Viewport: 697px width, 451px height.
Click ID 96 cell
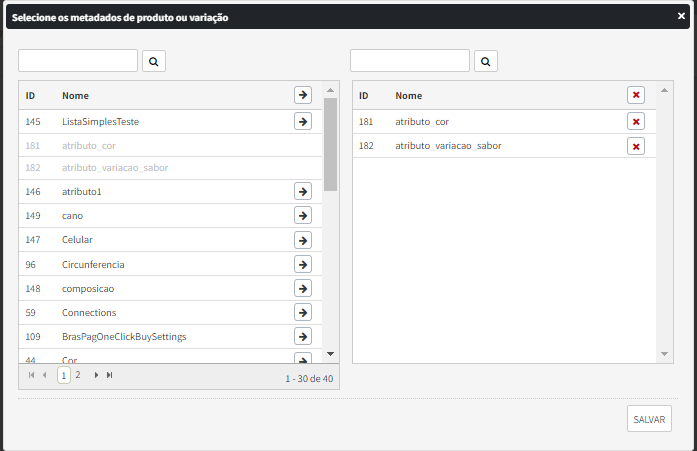[30, 265]
